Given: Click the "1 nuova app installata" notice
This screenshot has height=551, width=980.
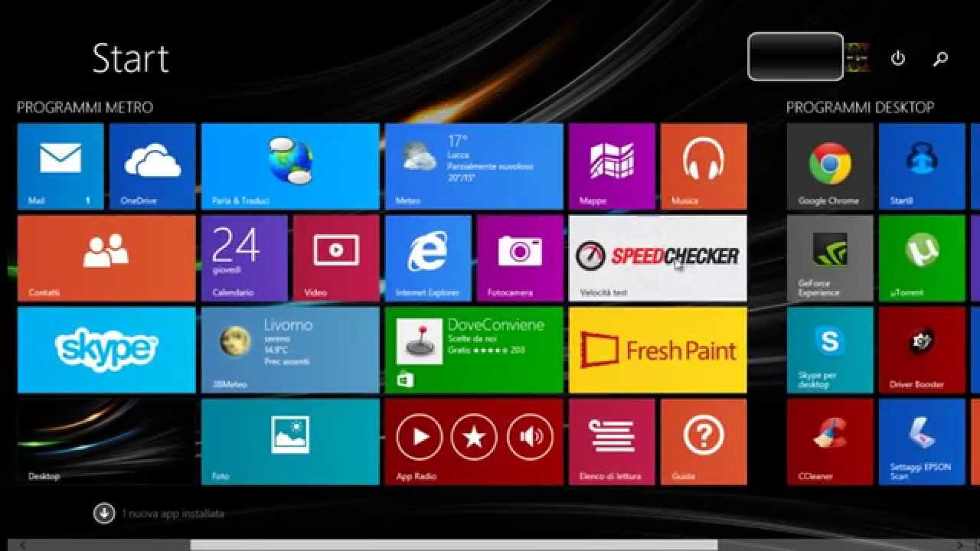Looking at the screenshot, I should [173, 514].
